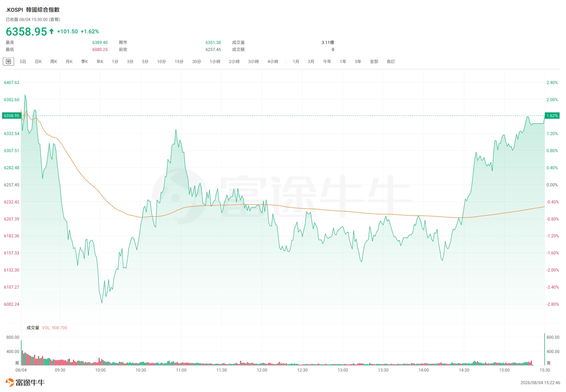Click the green 1.62% tag on right axis

552,116
